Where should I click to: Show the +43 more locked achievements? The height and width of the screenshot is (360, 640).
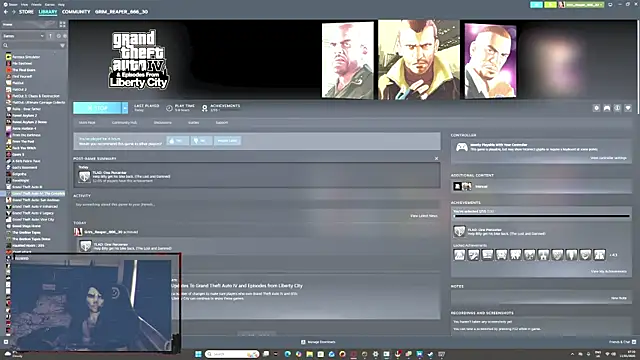[x=613, y=255]
